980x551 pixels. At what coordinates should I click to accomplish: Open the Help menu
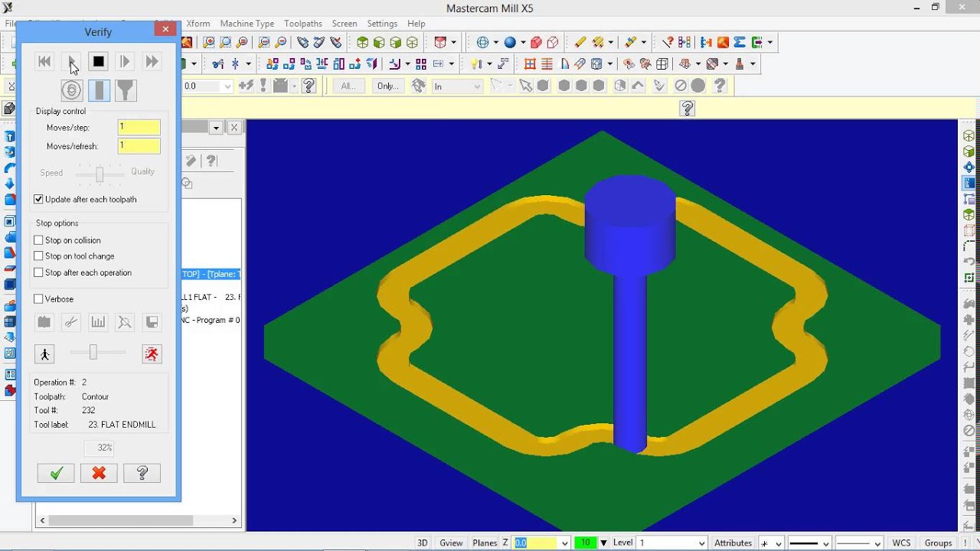416,24
